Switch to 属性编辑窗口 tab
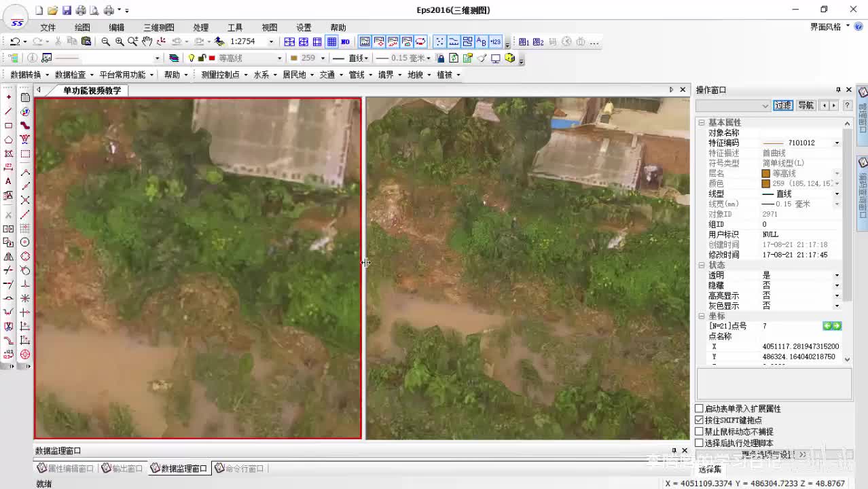The height and width of the screenshot is (489, 868). pos(66,469)
